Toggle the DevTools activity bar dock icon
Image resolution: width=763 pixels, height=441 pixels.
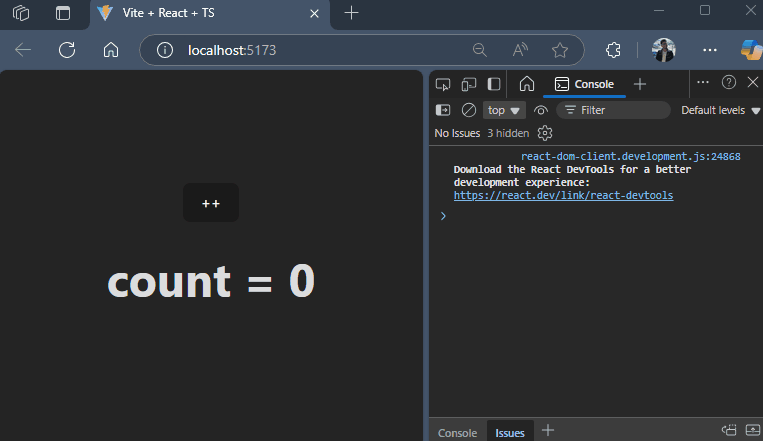tap(494, 84)
